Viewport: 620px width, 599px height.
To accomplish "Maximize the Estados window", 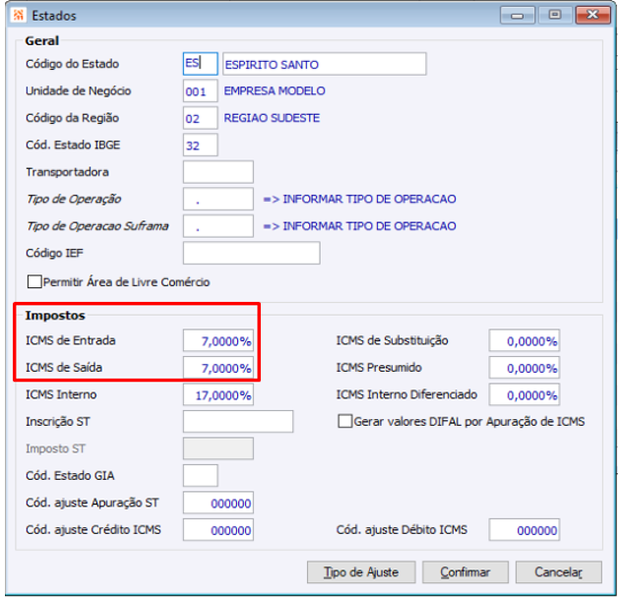I will [x=555, y=15].
